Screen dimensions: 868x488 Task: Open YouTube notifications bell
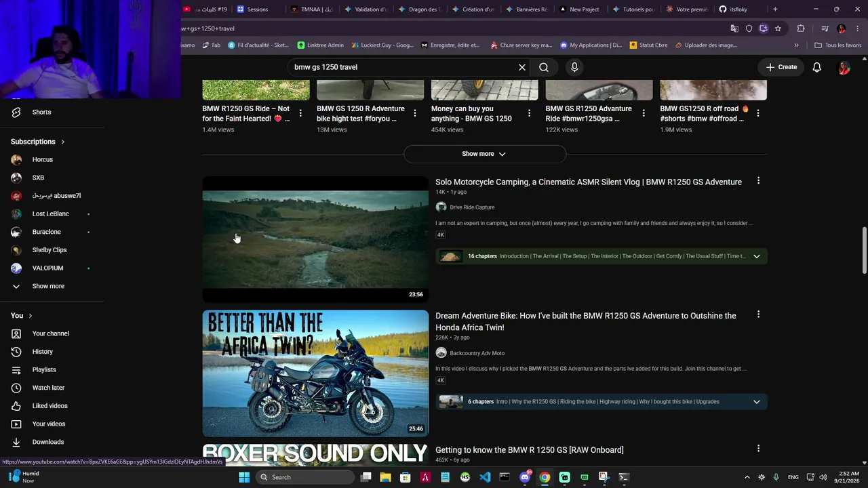pyautogui.click(x=816, y=67)
